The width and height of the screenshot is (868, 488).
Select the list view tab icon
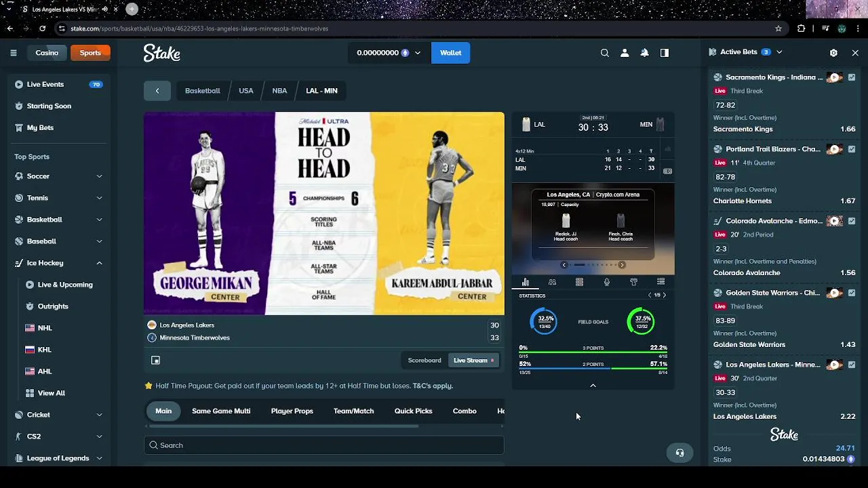tap(660, 282)
